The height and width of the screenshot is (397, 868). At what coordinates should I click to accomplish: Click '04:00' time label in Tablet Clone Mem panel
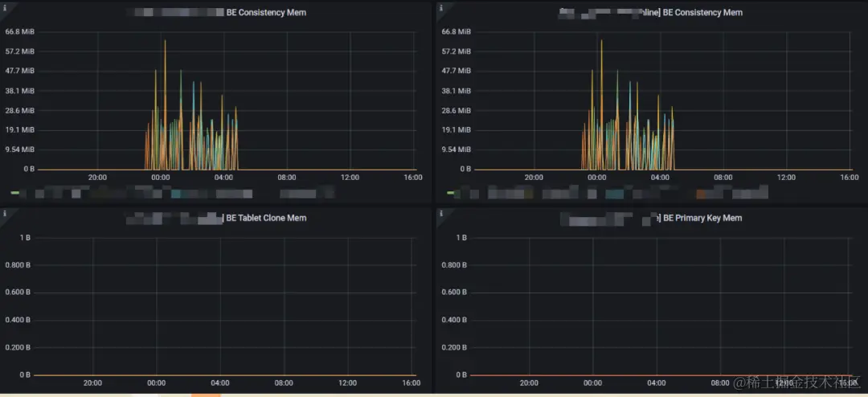tap(220, 383)
